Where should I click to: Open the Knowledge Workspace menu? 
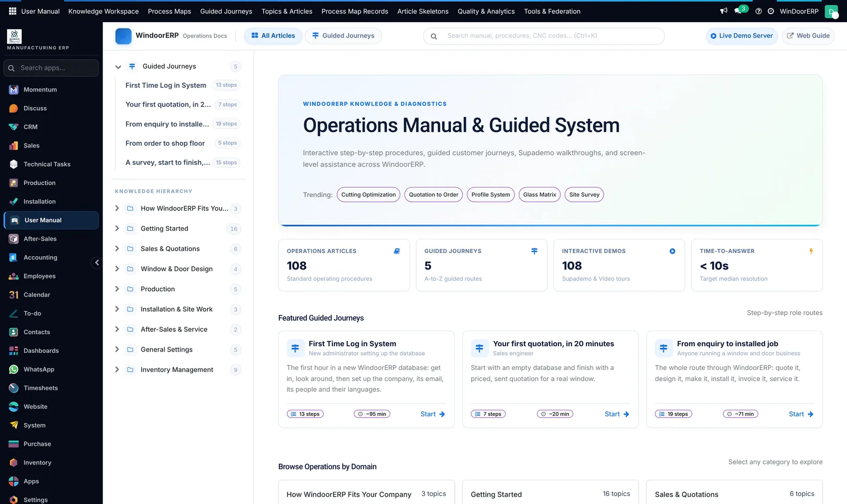pyautogui.click(x=103, y=11)
